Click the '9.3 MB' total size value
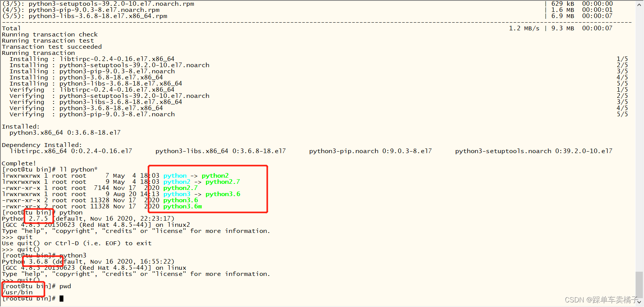 click(x=563, y=28)
